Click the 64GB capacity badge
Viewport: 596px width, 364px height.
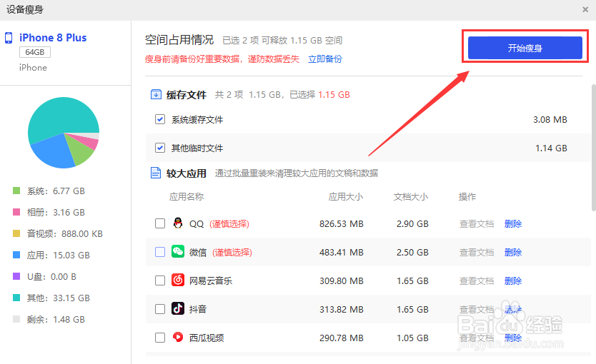pyautogui.click(x=35, y=52)
